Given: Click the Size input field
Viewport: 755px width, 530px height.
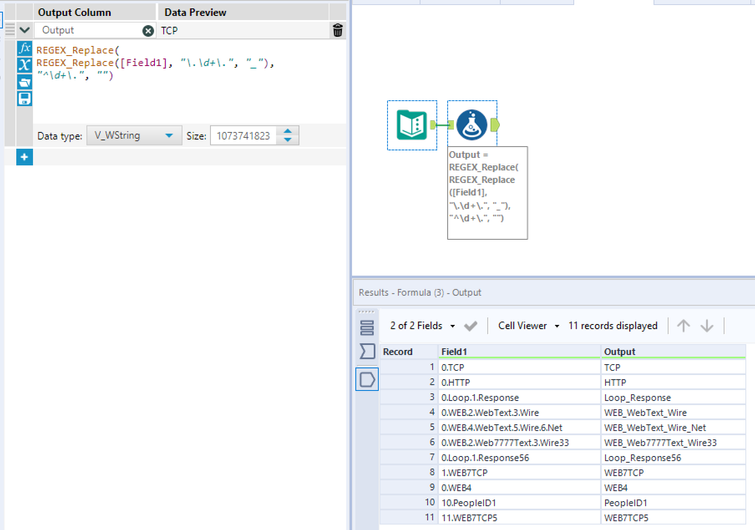Looking at the screenshot, I should tap(242, 136).
